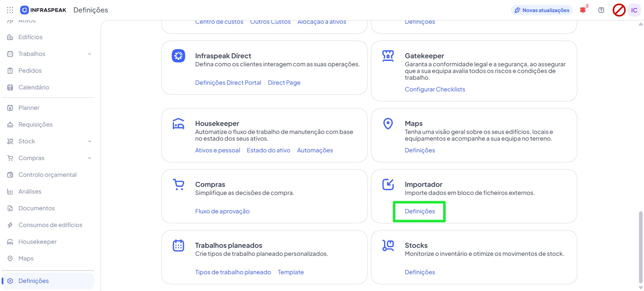644x291 pixels.
Task: Open the Fluxo de aprovação link
Action: (222, 211)
